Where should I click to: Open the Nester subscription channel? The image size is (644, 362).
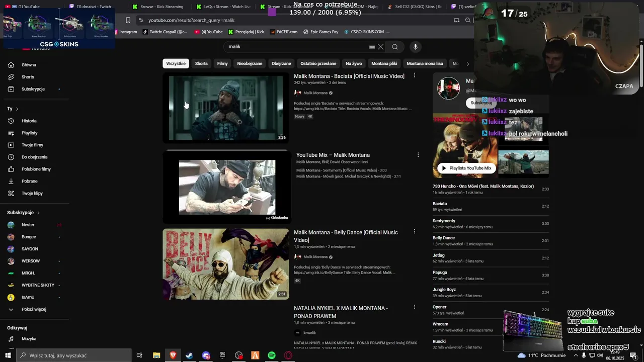tap(28, 225)
